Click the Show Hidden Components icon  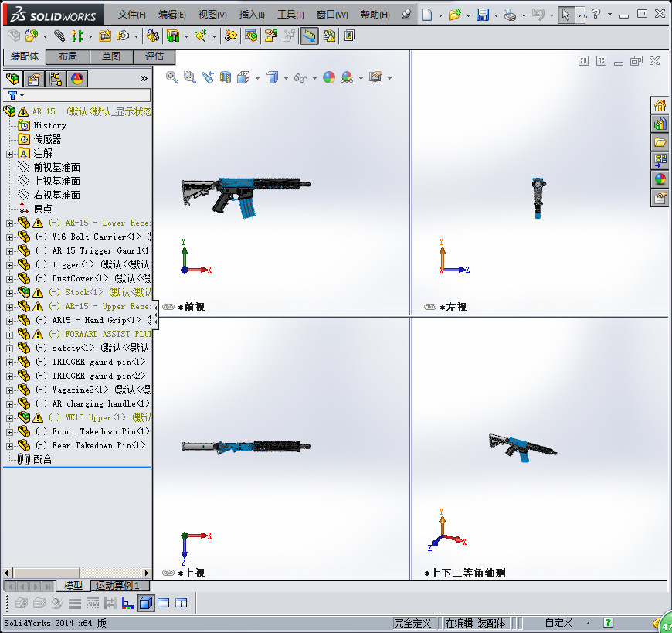click(x=153, y=36)
